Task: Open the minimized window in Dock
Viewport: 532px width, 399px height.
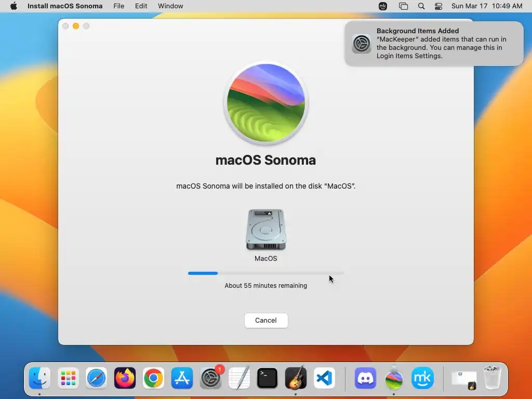Action: 464,379
